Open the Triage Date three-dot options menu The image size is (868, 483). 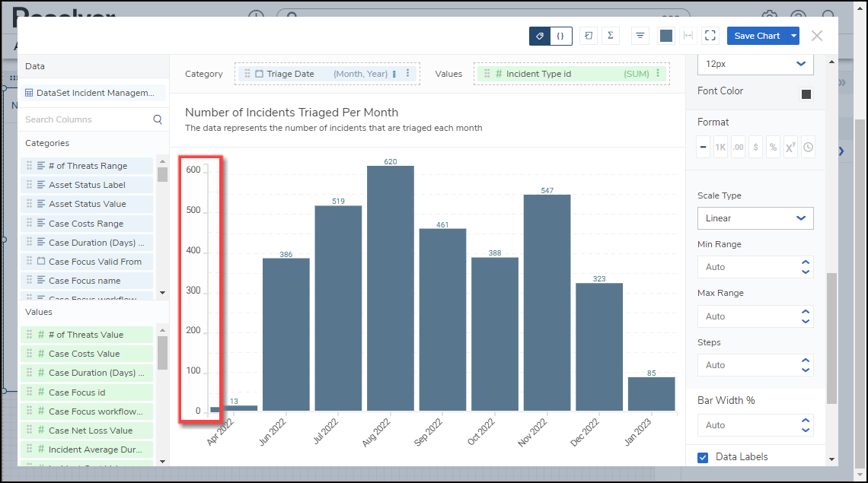pyautogui.click(x=408, y=74)
